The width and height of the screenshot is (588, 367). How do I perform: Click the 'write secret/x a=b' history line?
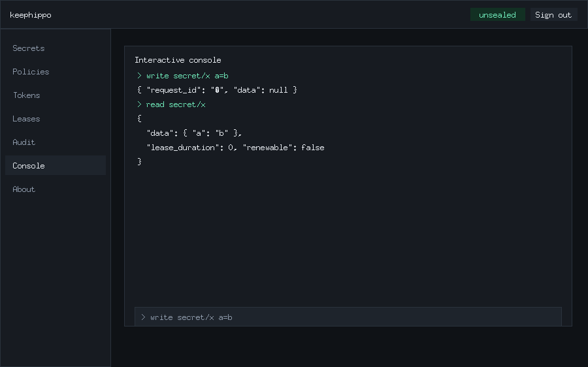coord(183,76)
